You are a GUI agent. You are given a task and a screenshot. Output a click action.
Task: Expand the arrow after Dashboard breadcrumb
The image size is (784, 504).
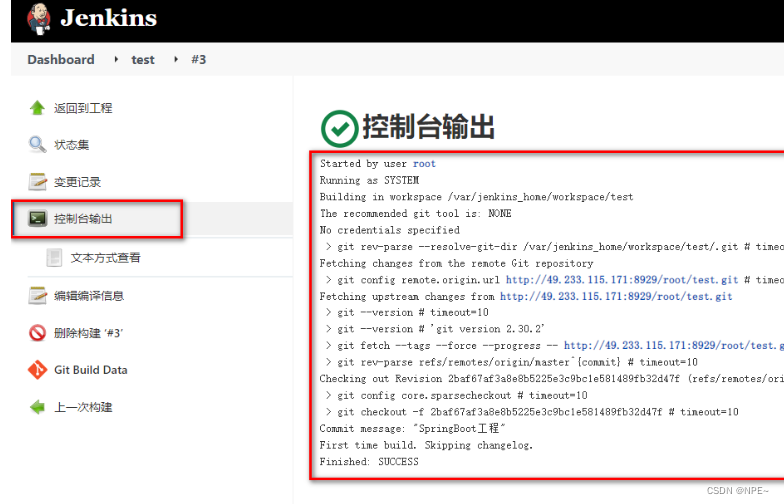(116, 60)
